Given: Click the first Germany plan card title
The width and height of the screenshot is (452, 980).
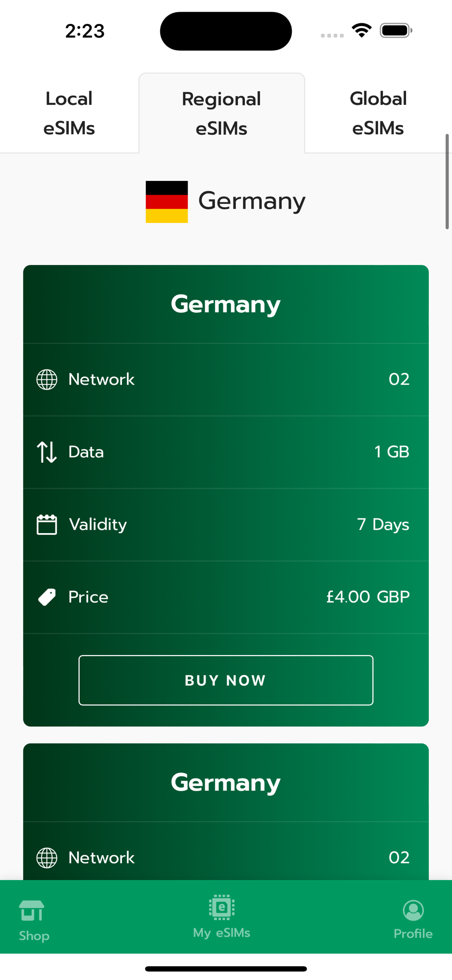Looking at the screenshot, I should [226, 304].
